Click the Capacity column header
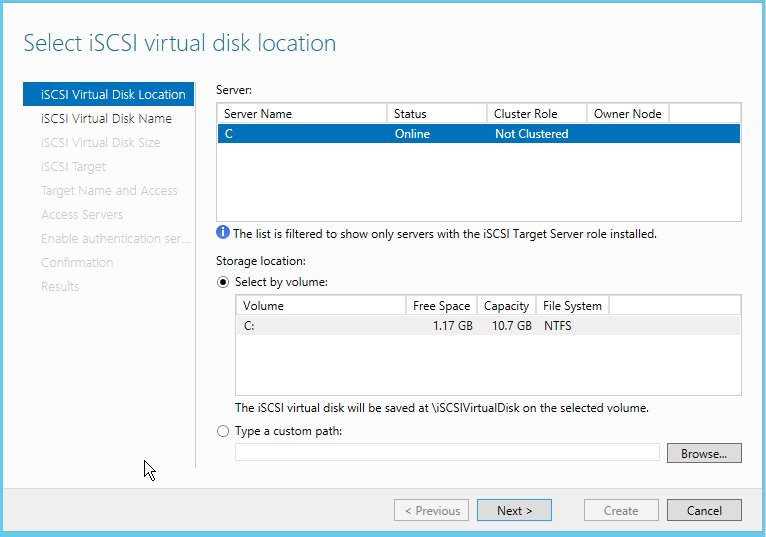This screenshot has width=766, height=537. point(506,306)
